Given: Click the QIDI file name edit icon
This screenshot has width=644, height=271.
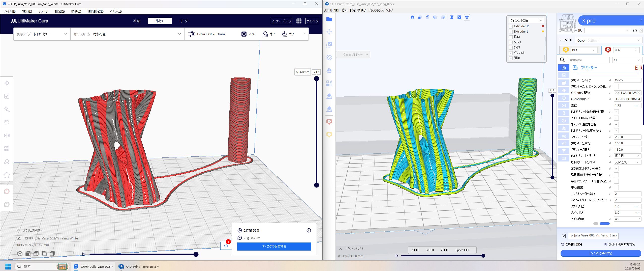Looking at the screenshot, I should (564, 236).
